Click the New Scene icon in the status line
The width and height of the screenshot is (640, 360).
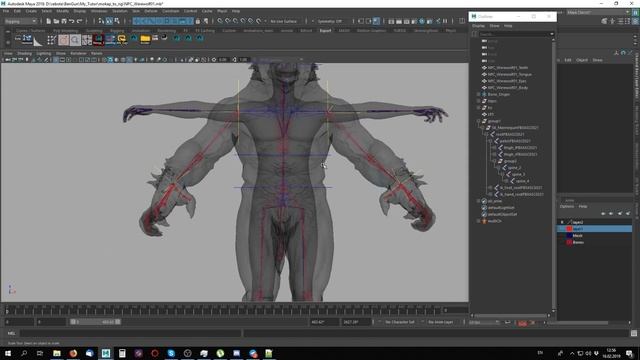[49, 21]
